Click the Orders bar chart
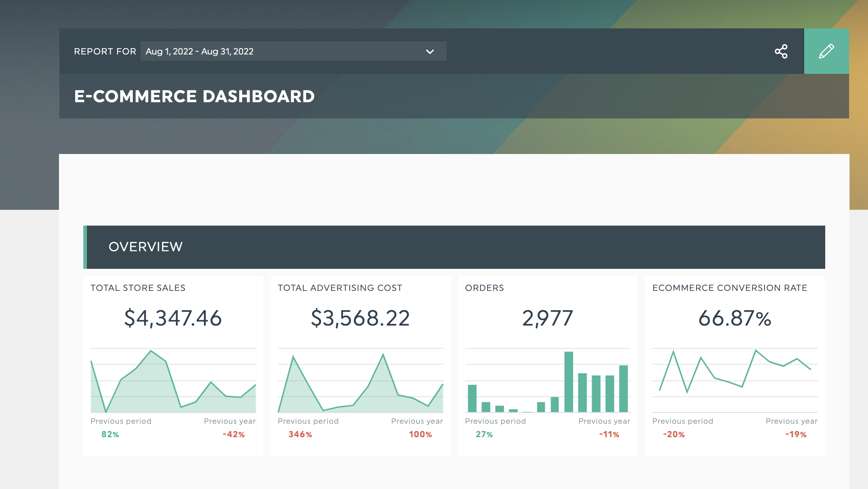The height and width of the screenshot is (489, 868). tap(547, 383)
